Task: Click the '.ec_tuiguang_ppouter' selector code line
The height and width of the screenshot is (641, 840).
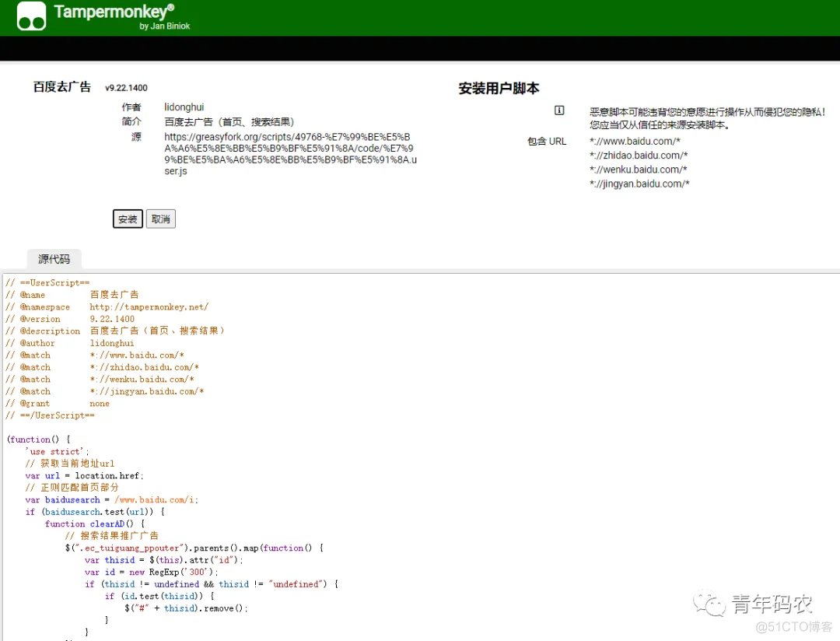Action: point(194,548)
